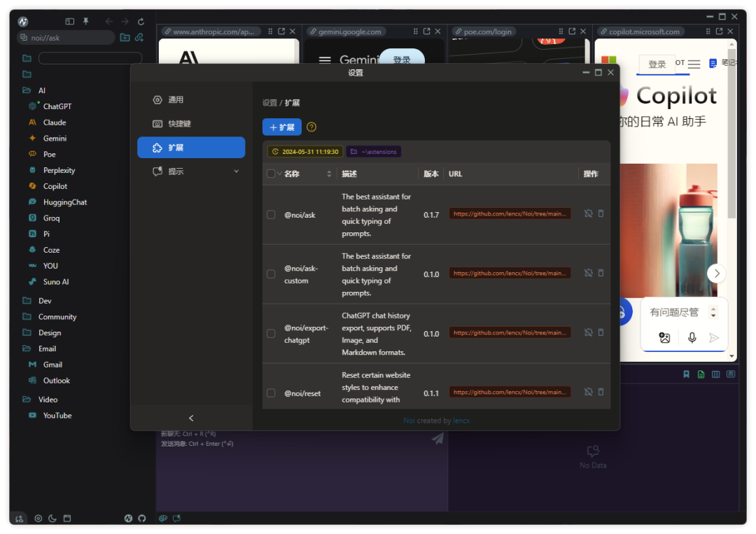Delete the @noi/reset extension
Screen dimensions: 756x534
pos(601,393)
